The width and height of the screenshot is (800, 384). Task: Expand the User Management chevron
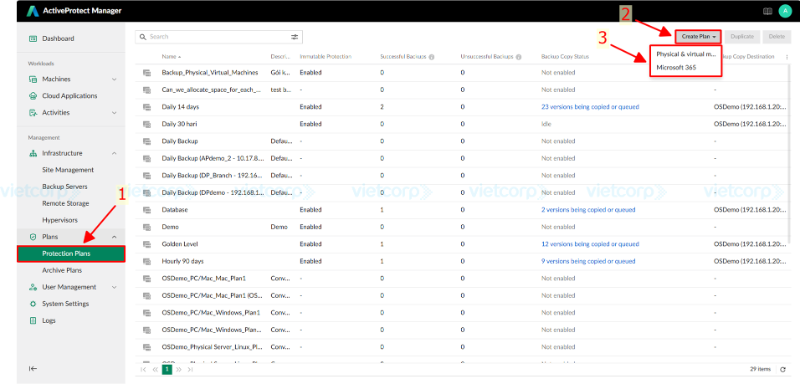click(x=114, y=287)
